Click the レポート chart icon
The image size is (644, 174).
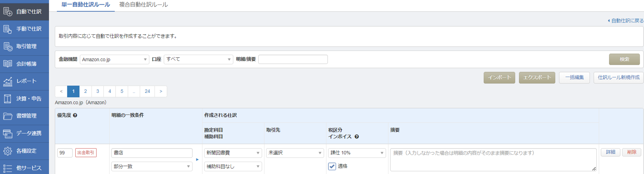coord(8,81)
